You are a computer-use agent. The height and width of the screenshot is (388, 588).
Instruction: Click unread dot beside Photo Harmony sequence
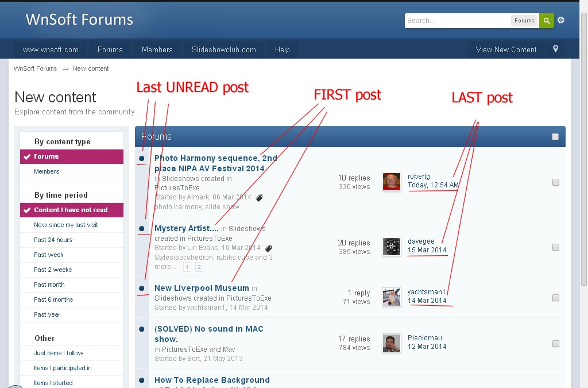coord(142,158)
